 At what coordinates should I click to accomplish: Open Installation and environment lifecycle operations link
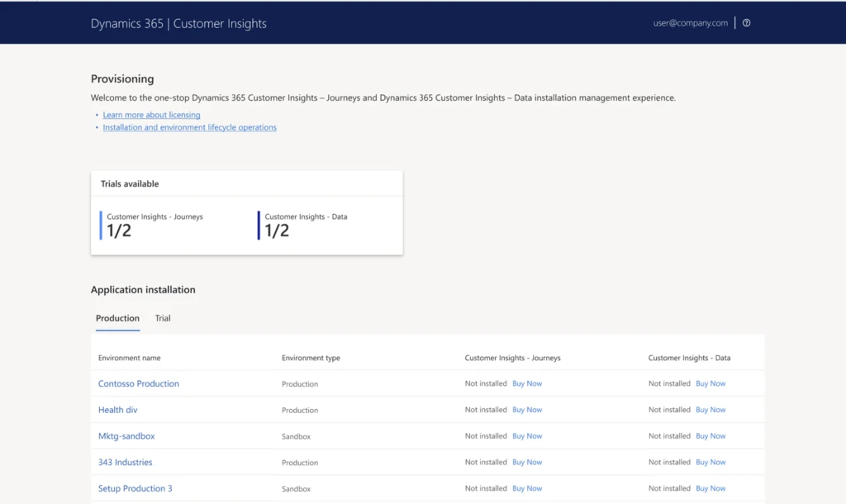(x=189, y=127)
